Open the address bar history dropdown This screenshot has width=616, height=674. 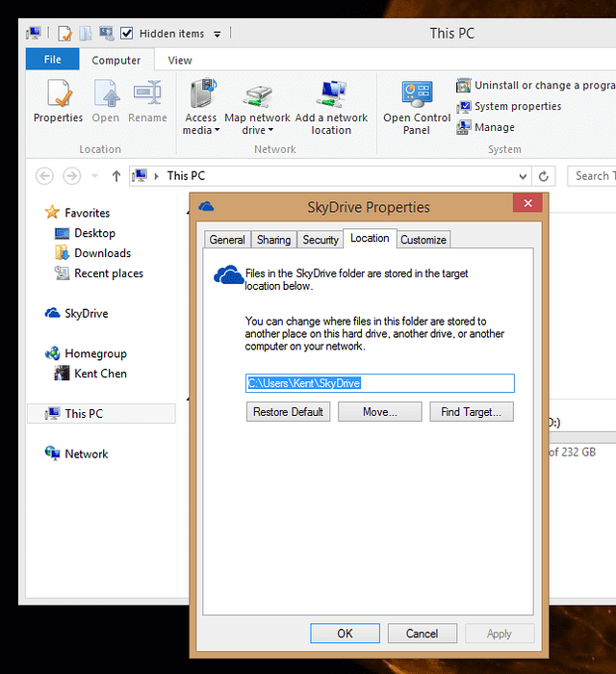coord(523,176)
